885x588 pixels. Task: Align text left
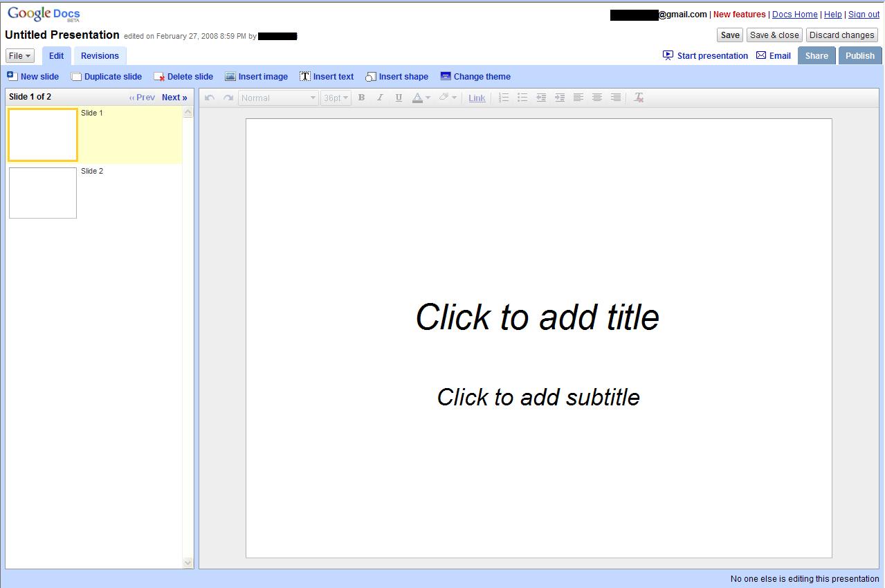coord(578,98)
